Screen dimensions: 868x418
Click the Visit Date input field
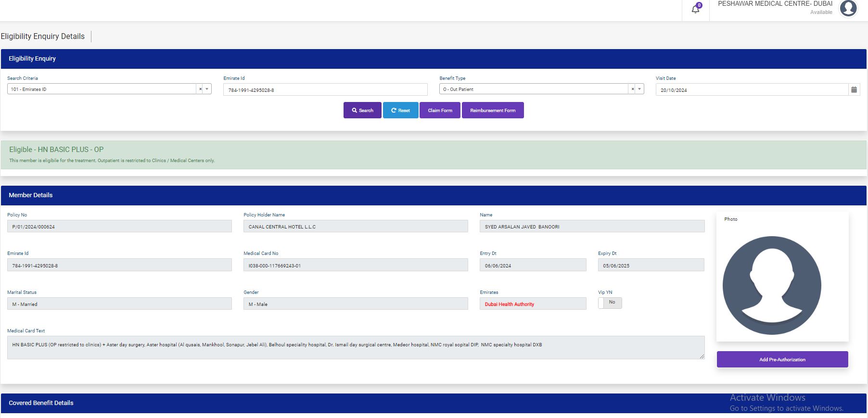coord(751,90)
